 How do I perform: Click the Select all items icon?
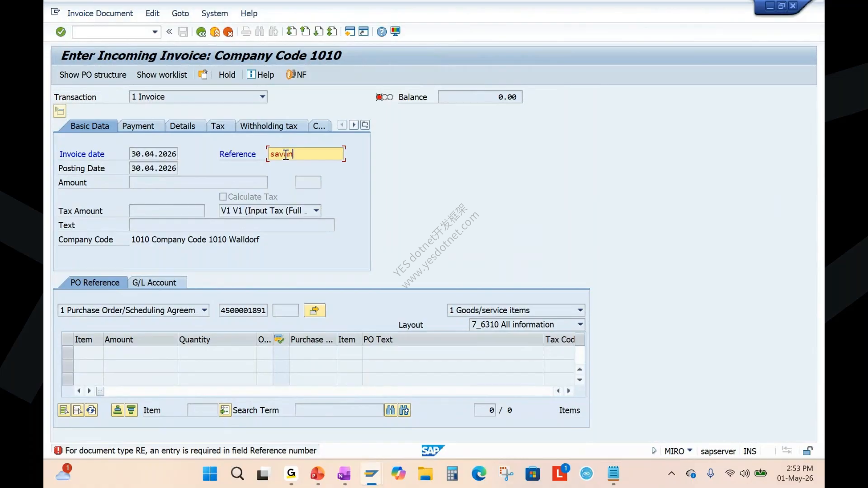click(64, 410)
